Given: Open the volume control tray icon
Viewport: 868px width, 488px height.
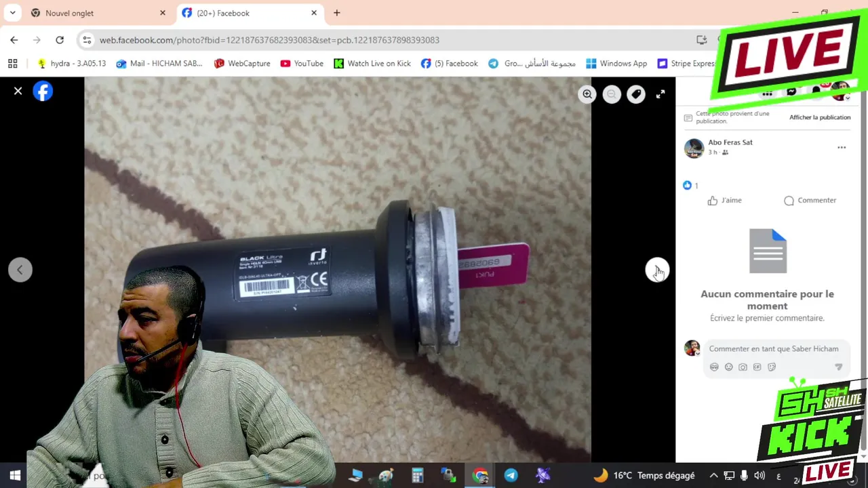Looking at the screenshot, I should point(759,475).
